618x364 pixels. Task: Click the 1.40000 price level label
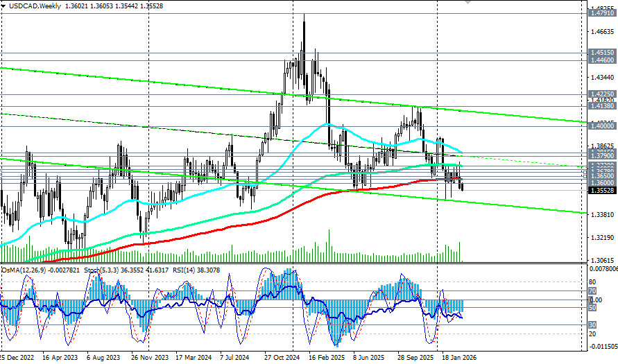[x=602, y=126]
